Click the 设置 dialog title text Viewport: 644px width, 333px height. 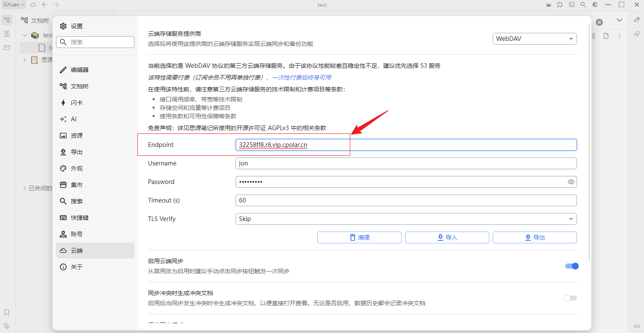click(x=77, y=26)
